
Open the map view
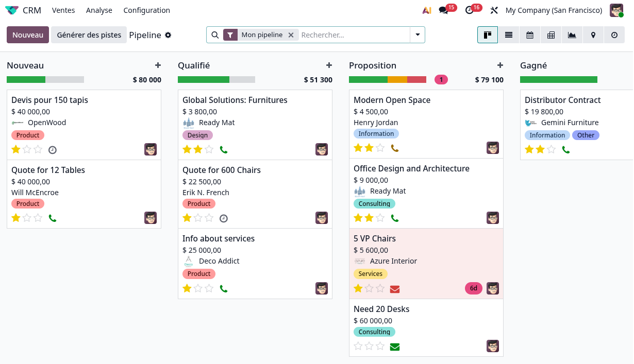(x=593, y=34)
